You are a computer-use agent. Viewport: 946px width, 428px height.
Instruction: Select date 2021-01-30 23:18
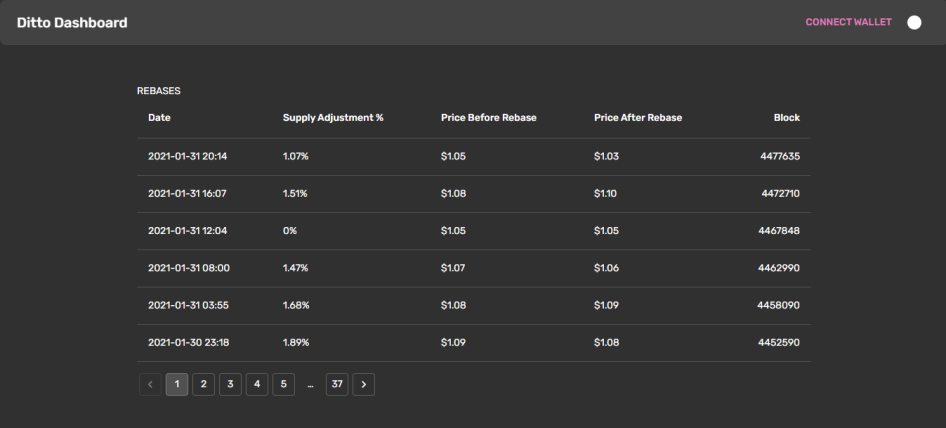(x=188, y=343)
